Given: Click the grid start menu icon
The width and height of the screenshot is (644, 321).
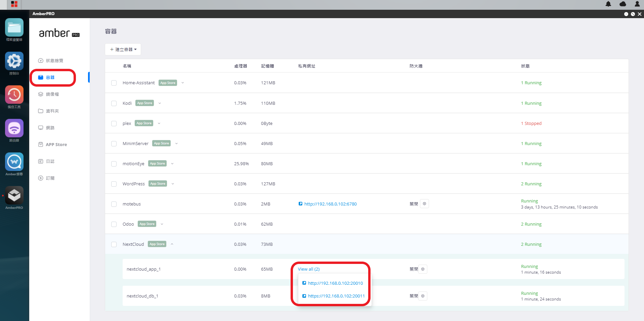Looking at the screenshot, I should point(14,4).
